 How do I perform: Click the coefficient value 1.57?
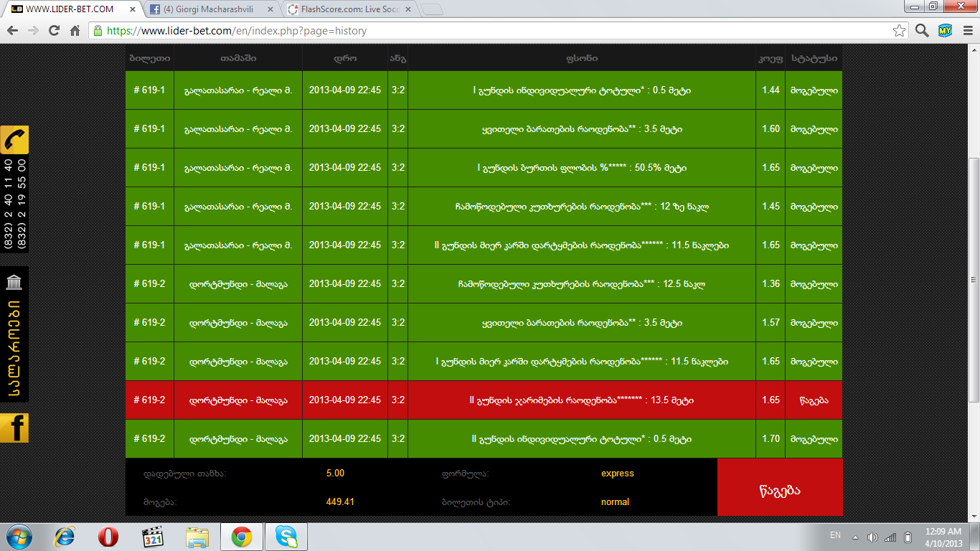click(771, 323)
